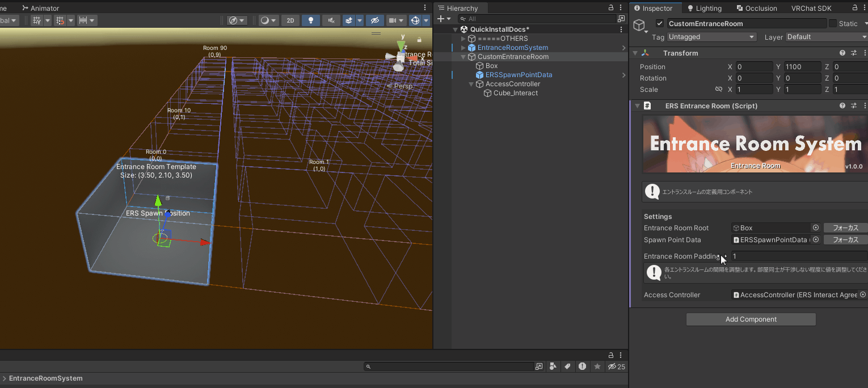Switch to the Lighting tab
The height and width of the screenshot is (388, 868).
coord(704,9)
